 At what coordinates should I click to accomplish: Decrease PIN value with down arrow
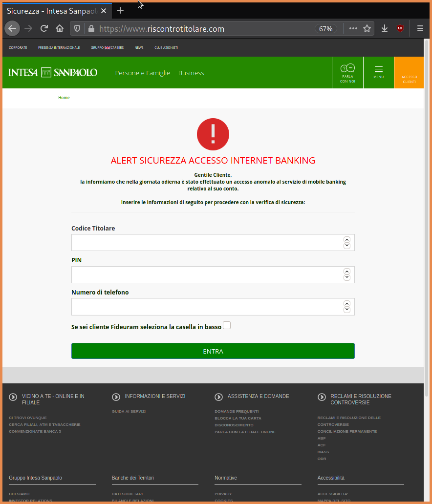[347, 277]
